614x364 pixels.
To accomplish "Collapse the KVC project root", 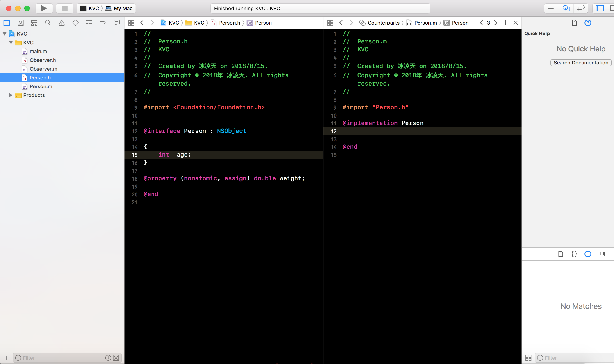I will (5, 34).
